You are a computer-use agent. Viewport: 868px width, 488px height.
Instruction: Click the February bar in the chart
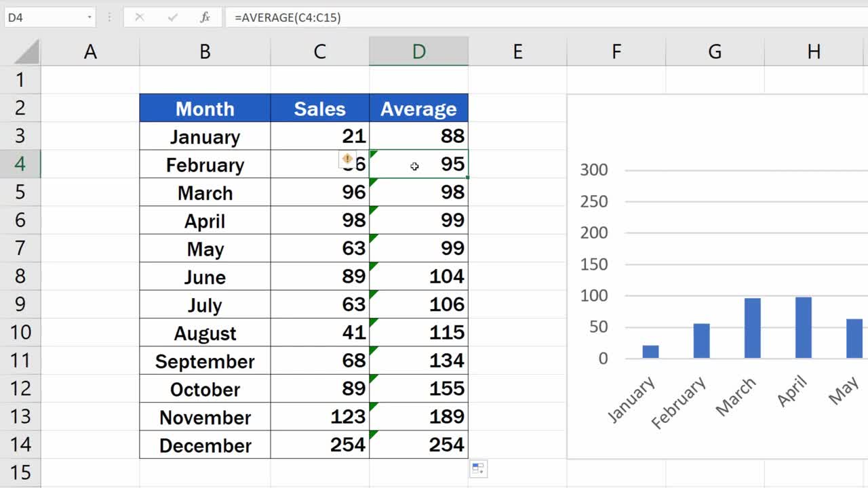(x=701, y=341)
